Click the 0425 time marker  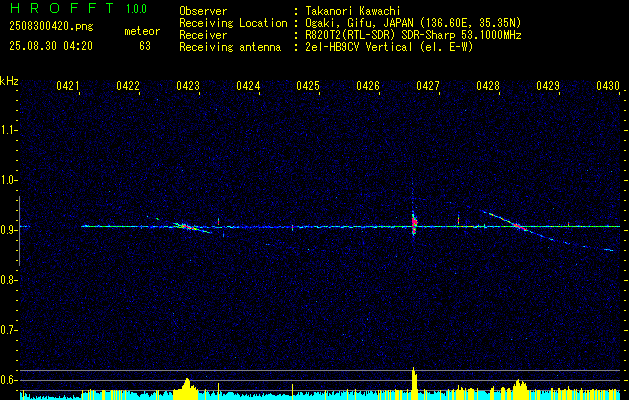[x=308, y=86]
